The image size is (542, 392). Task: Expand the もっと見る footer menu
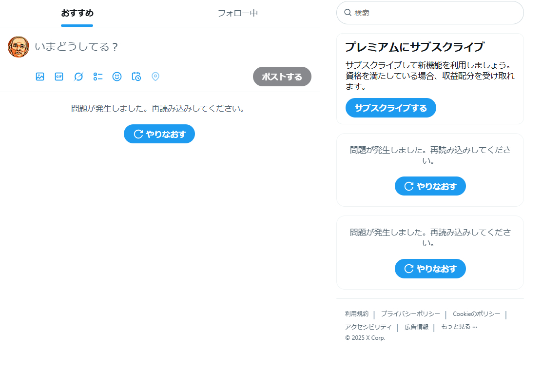coord(459,327)
